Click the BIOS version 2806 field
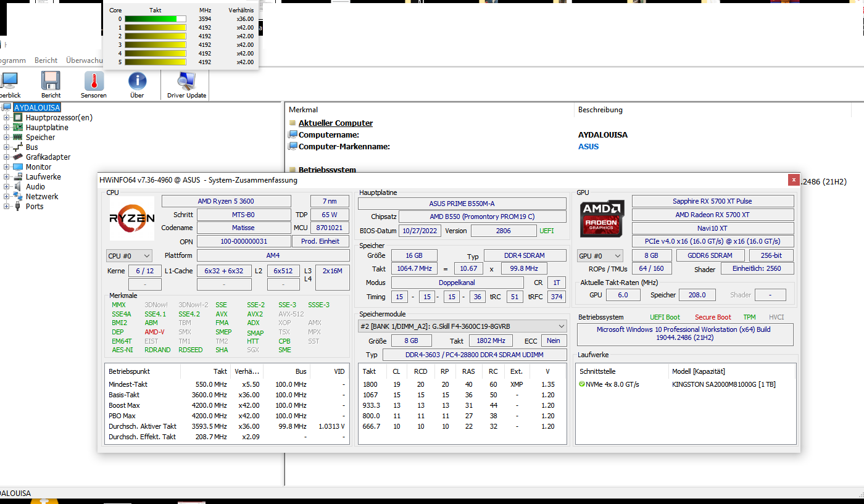 tap(504, 231)
